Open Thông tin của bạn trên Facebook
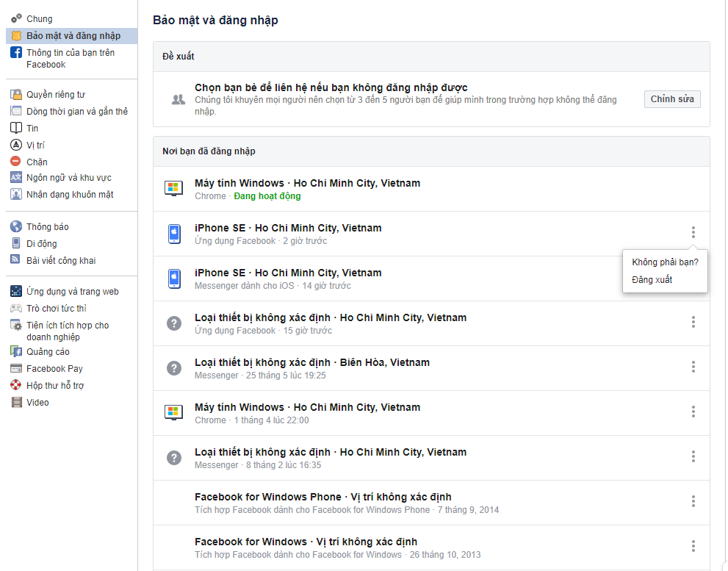This screenshot has height=571, width=728. click(x=71, y=59)
